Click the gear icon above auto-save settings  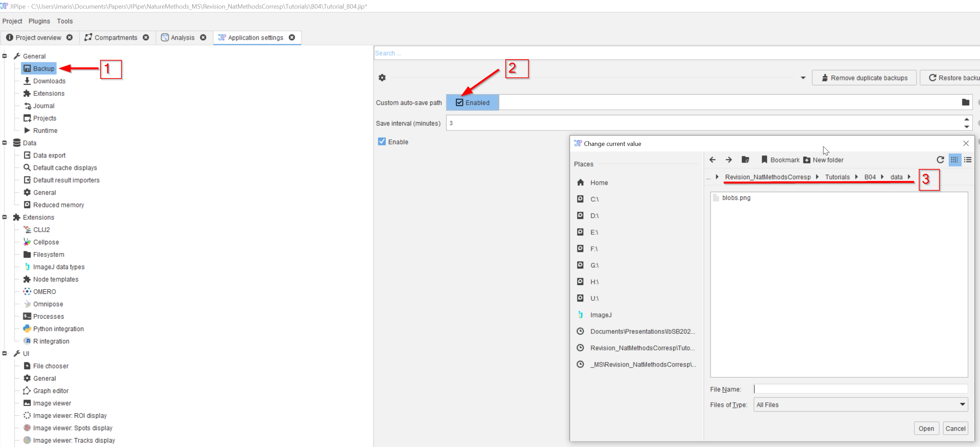tap(382, 78)
